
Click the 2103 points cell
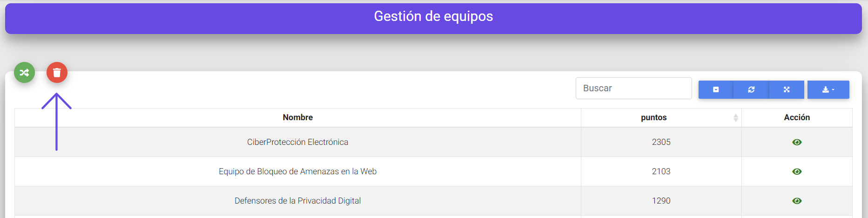(661, 171)
